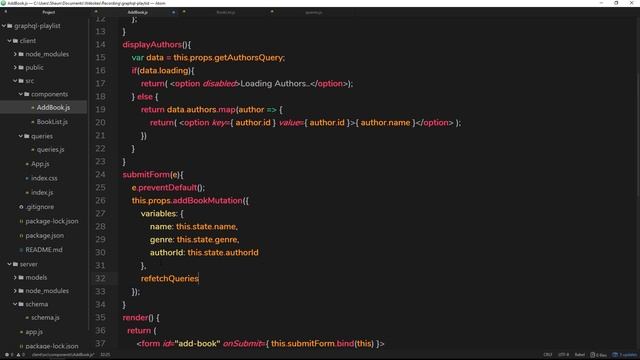Viewport: 640px width, 360px height.
Task: Click the schema.js file icon
Action: tap(27, 318)
